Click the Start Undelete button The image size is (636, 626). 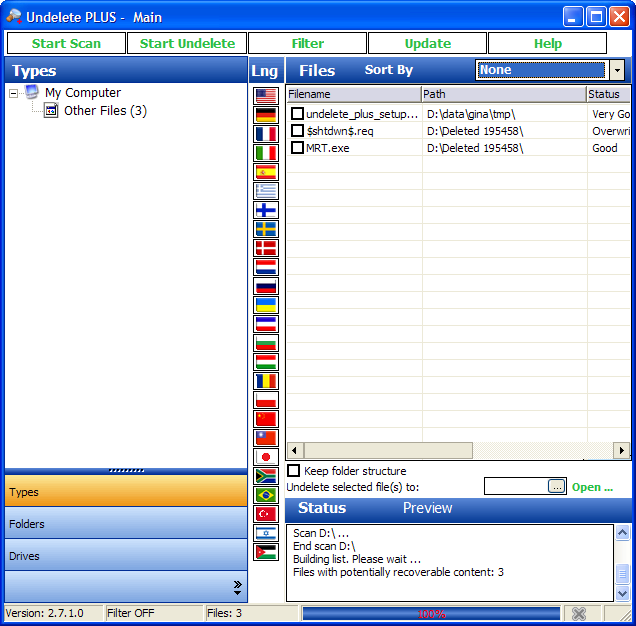click(187, 43)
